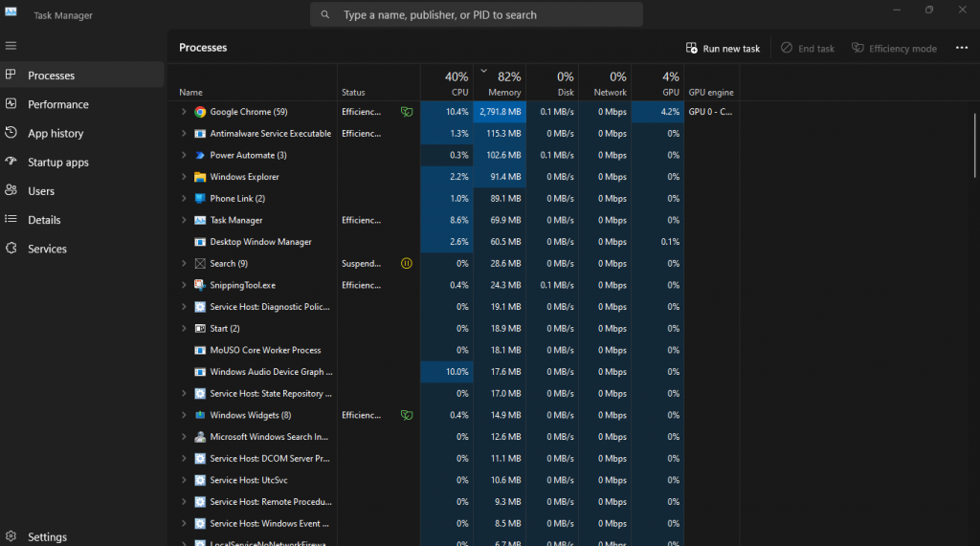The image size is (980, 546).
Task: Click the Power Automate process icon
Action: [200, 155]
